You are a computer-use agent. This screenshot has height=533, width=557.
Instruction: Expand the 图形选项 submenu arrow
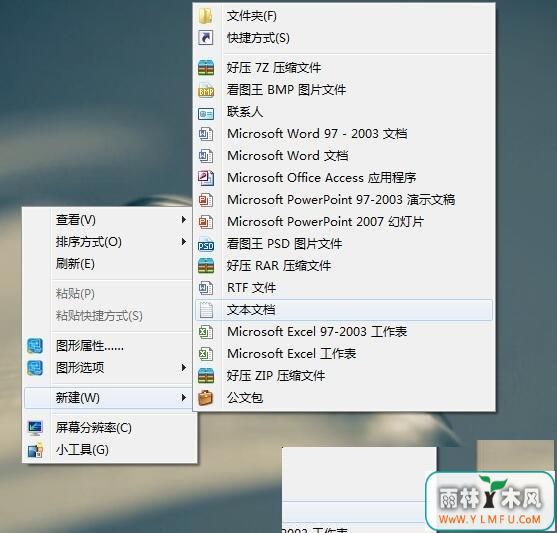click(x=183, y=367)
